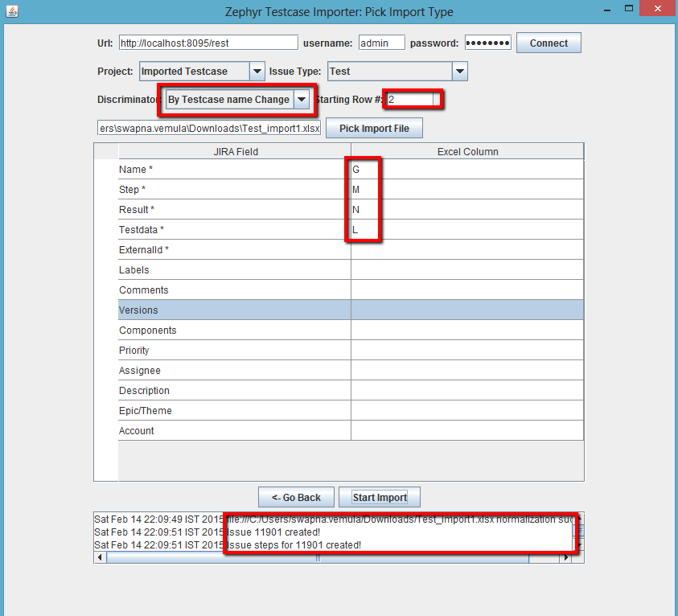Click Excel Column cell with M for Step
Image resolution: width=678 pixels, height=616 pixels.
click(467, 189)
